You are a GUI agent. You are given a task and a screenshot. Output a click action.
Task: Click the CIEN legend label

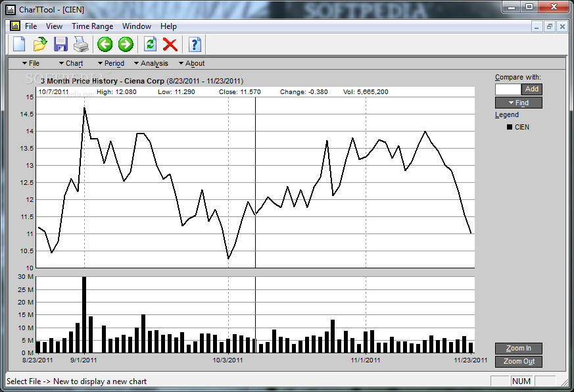coord(522,127)
